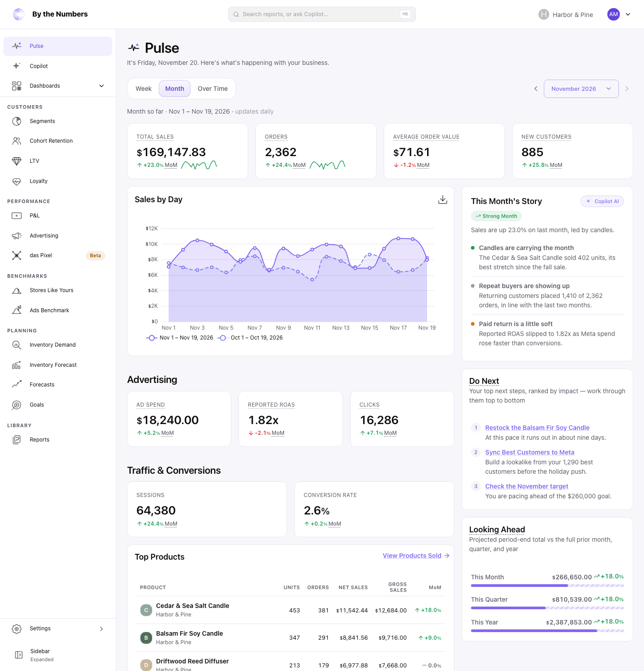
Task: Open Forecasts trend line icon
Action: click(x=17, y=385)
